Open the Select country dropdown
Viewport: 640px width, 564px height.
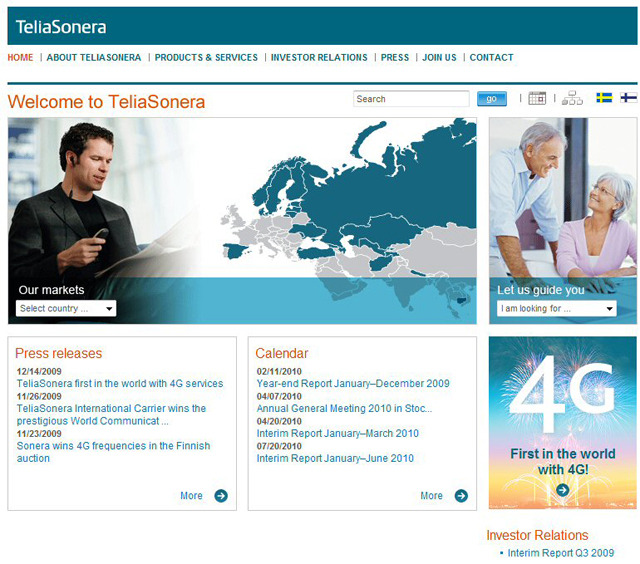(x=66, y=309)
